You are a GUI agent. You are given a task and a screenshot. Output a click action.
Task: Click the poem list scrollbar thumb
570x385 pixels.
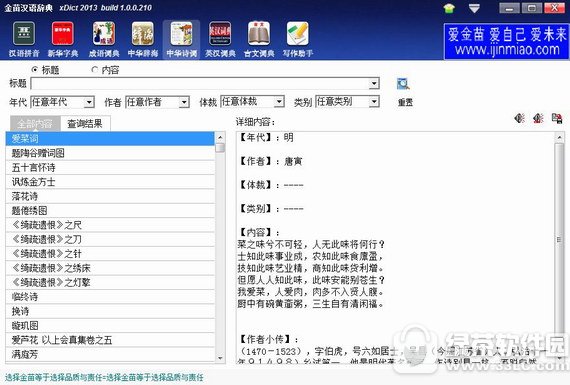pyautogui.click(x=220, y=148)
